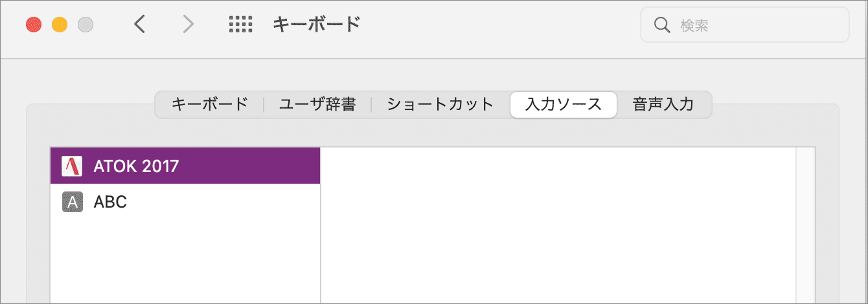Click the magnifying glass search icon
This screenshot has height=304, width=868.
[662, 25]
